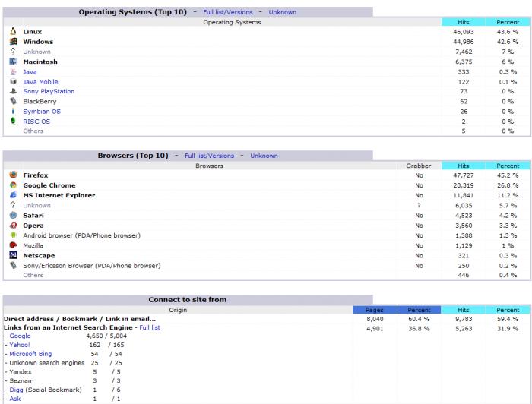
Task: Click the Linux hits value 46,093
Action: click(463, 32)
